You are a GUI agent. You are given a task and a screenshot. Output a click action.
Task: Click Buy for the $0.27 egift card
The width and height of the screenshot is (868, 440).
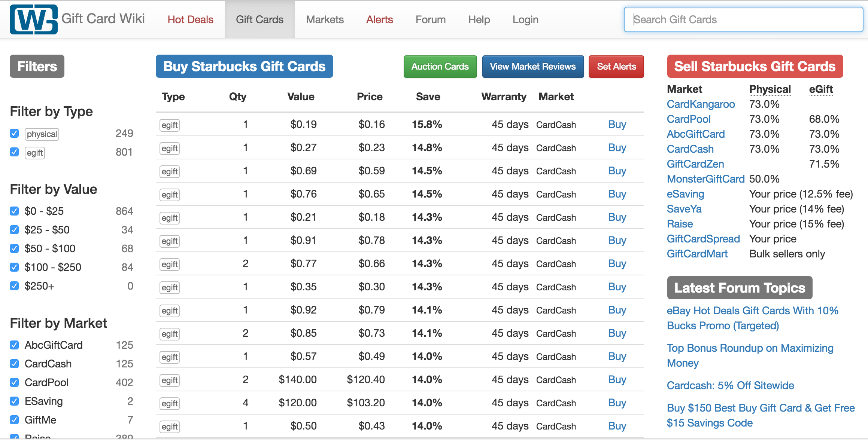tap(617, 147)
